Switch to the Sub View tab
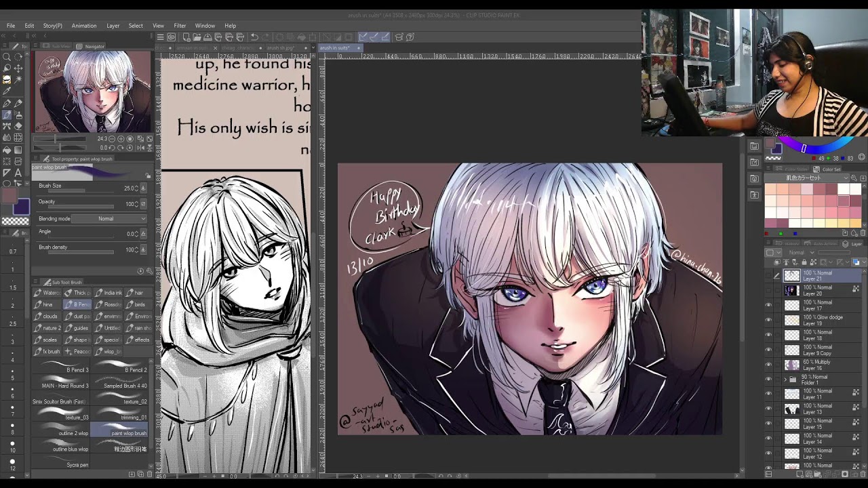Image resolution: width=868 pixels, height=488 pixels. [x=57, y=46]
